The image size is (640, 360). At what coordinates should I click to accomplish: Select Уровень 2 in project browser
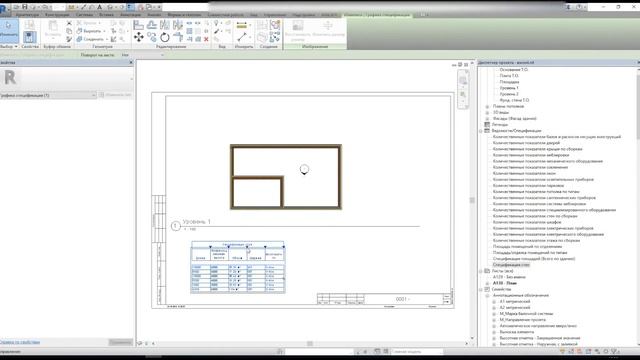(509, 94)
